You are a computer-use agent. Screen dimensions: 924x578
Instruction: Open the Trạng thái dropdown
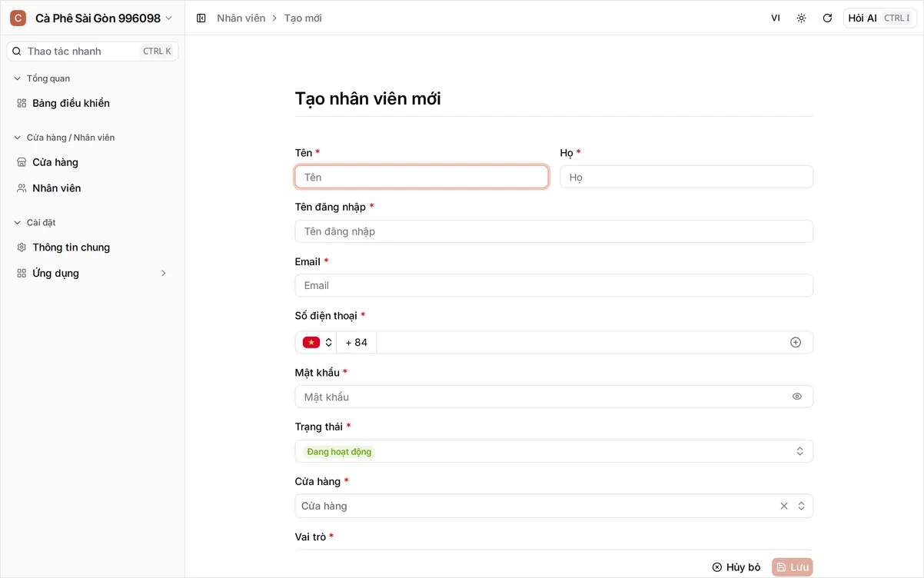pos(553,451)
